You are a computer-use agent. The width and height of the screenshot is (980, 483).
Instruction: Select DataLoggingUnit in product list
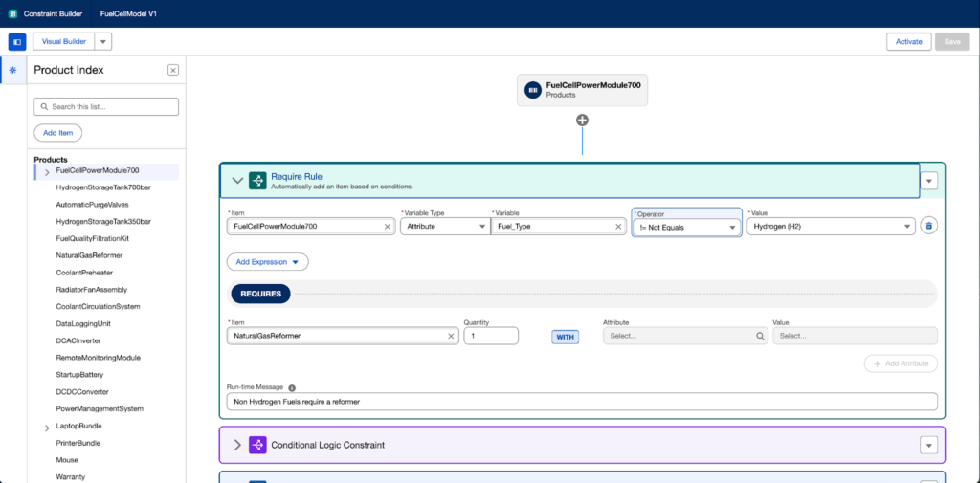coord(83,323)
